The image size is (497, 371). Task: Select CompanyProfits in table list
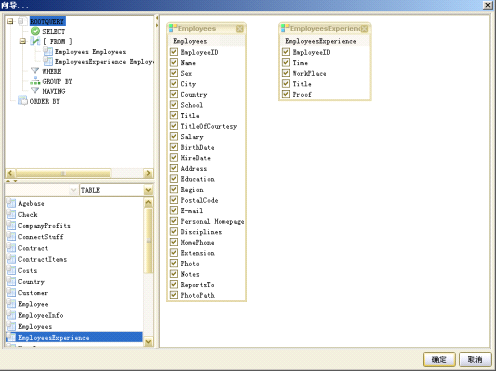(x=44, y=226)
